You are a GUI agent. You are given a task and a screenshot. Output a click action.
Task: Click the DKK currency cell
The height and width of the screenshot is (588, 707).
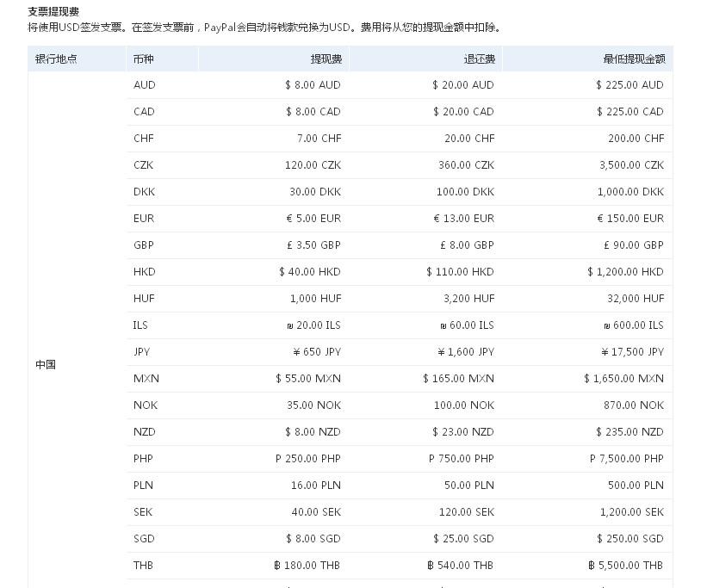[x=145, y=192]
